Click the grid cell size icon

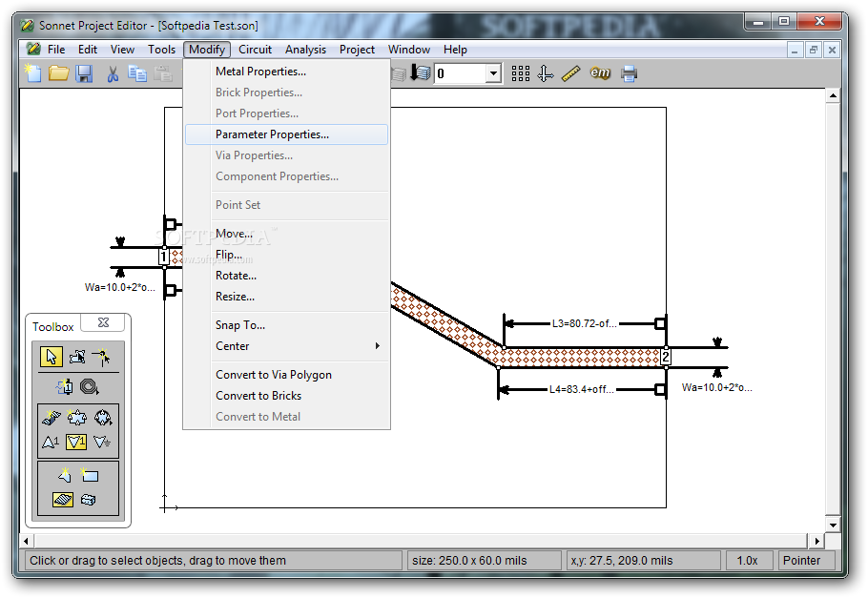tap(521, 73)
